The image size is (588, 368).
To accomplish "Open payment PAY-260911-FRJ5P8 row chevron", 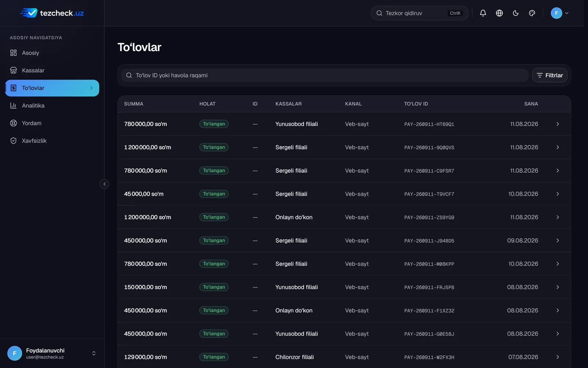I will pos(557,287).
